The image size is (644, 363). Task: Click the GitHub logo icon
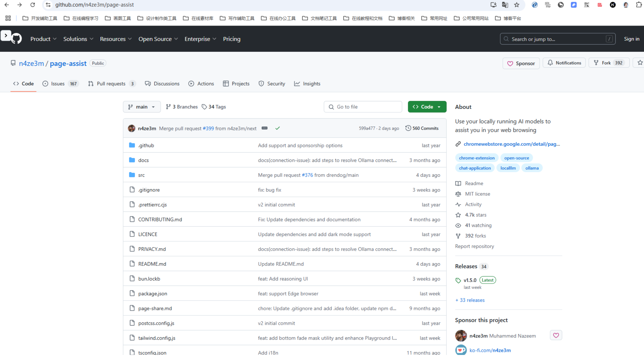[17, 39]
